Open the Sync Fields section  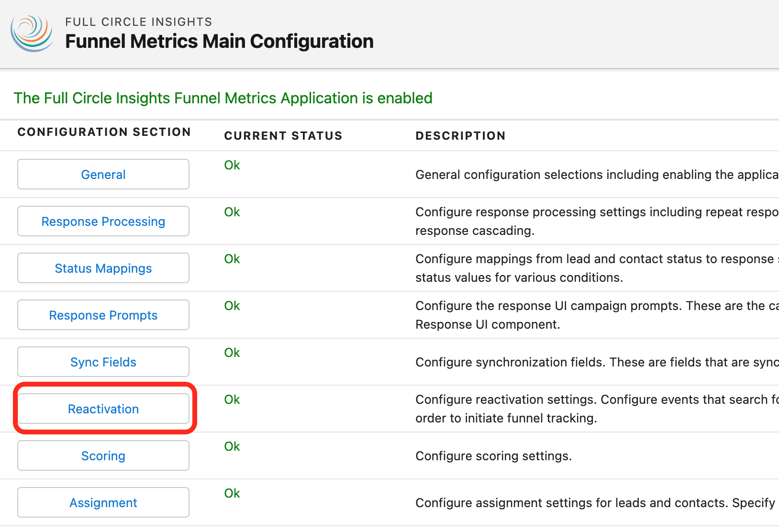coord(103,362)
